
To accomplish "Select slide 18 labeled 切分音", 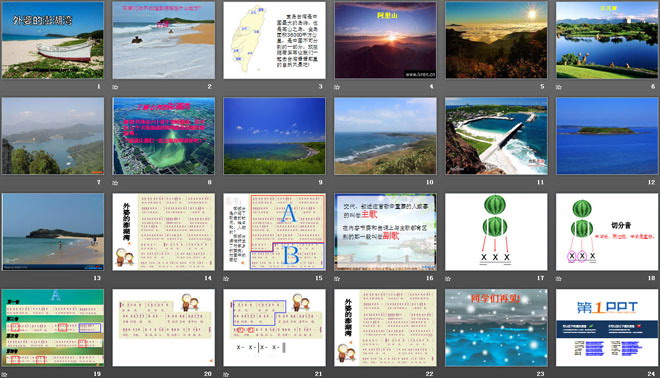I will 607,232.
